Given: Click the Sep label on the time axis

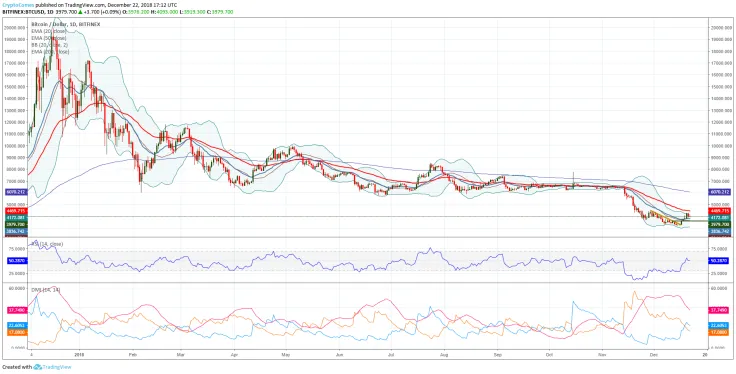Looking at the screenshot, I should point(498,356).
